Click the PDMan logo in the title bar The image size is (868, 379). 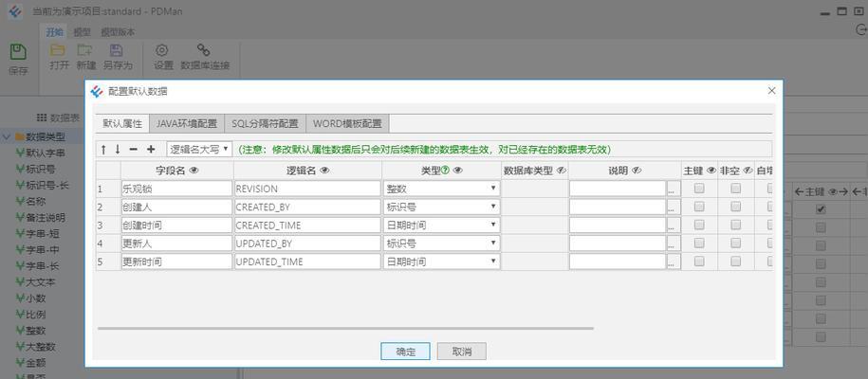tap(15, 11)
